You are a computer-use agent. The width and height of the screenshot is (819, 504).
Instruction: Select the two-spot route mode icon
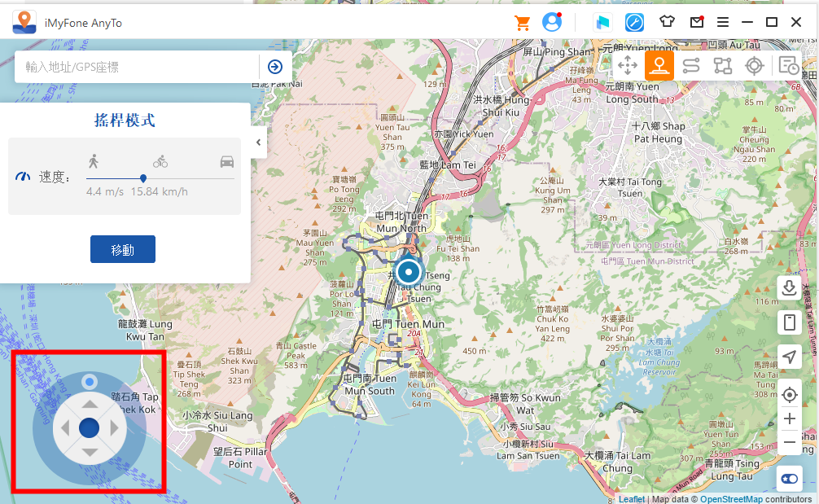coord(690,66)
